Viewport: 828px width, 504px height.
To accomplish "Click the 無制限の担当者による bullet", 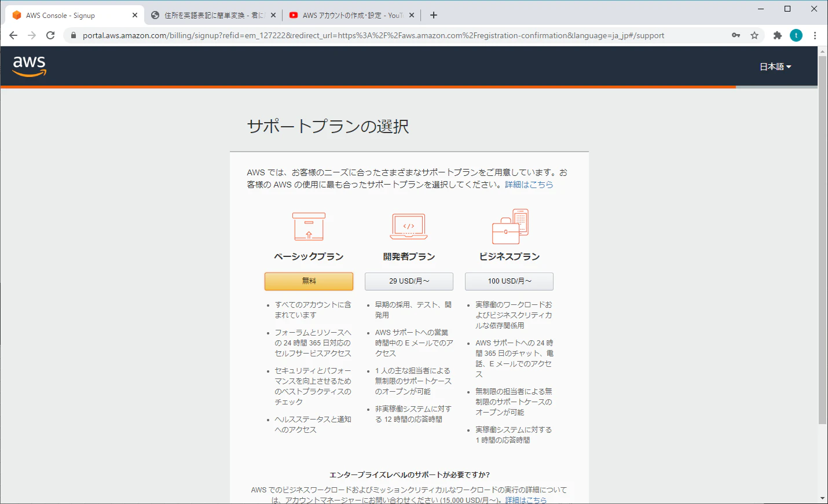I will [514, 402].
